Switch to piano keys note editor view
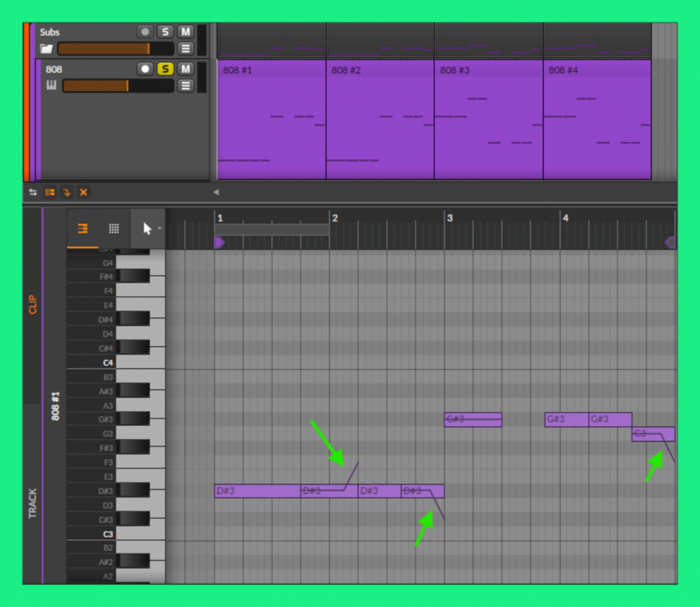This screenshot has width=700, height=607. coord(82,229)
